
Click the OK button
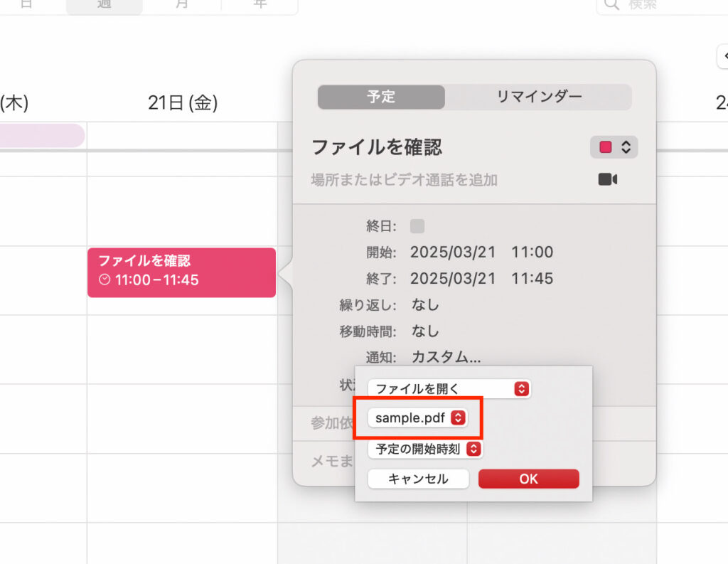point(529,479)
